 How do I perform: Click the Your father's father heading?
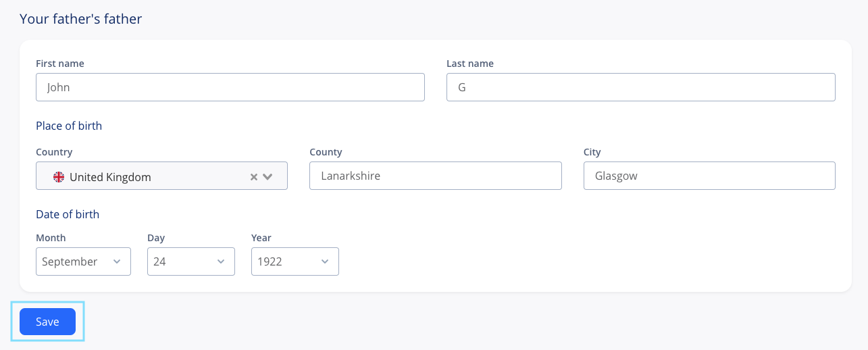pos(81,19)
